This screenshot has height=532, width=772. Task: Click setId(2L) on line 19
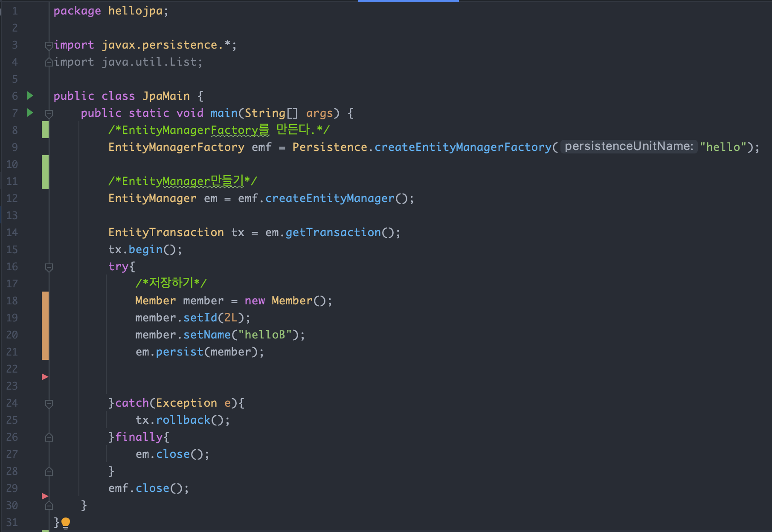coord(213,318)
